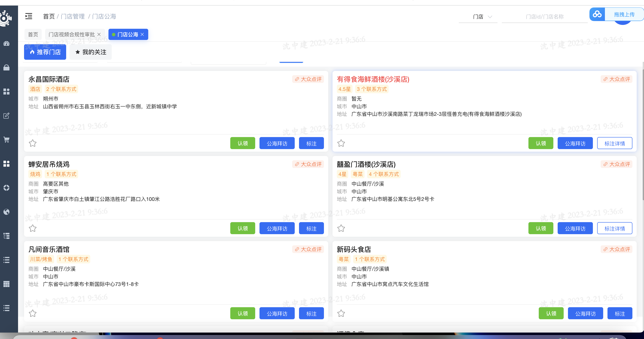Click 公海拜访 for 凡间音乐酒馆
Image resolution: width=644 pixels, height=339 pixels.
(277, 313)
